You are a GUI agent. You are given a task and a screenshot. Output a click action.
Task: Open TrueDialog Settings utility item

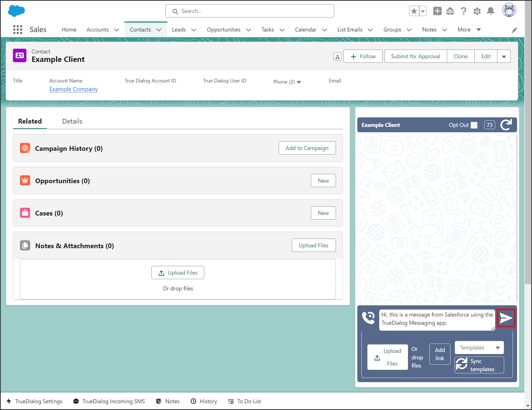[34, 401]
